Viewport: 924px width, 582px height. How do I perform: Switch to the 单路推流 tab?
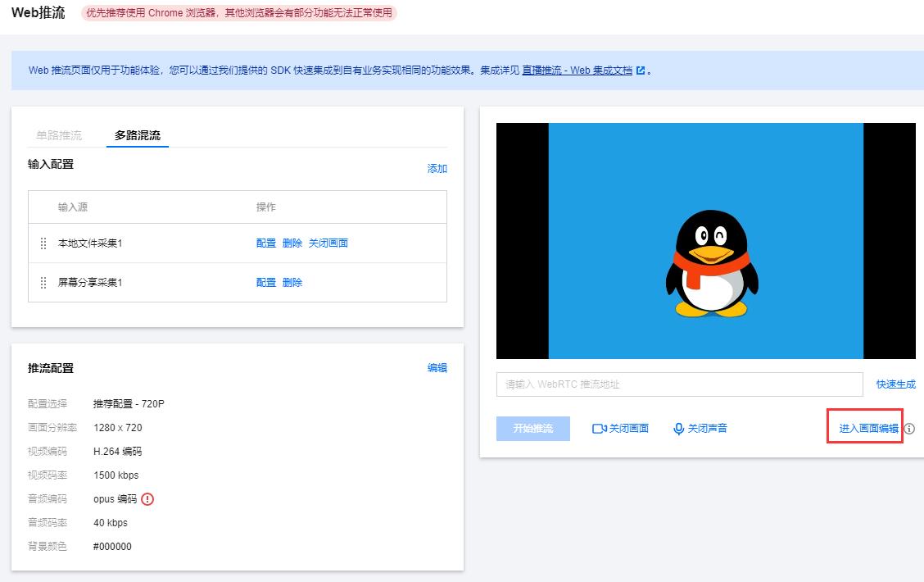[x=59, y=135]
